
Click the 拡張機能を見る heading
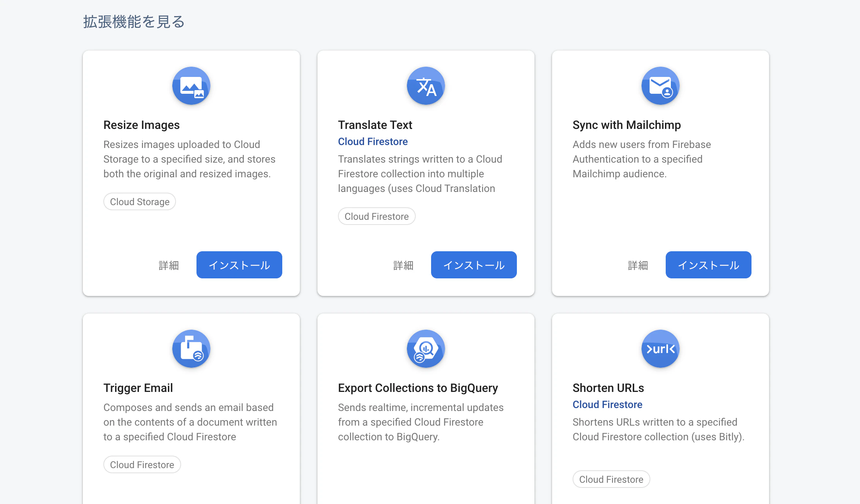click(134, 22)
